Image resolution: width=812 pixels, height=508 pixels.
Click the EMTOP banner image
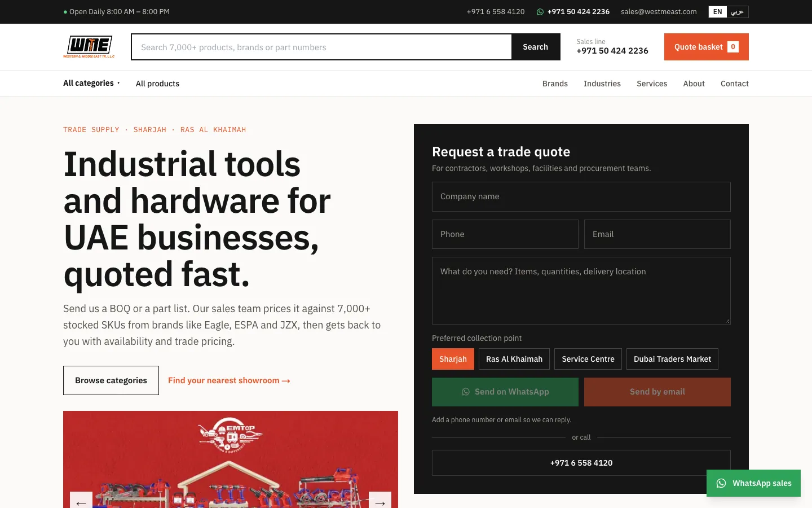[231, 459]
